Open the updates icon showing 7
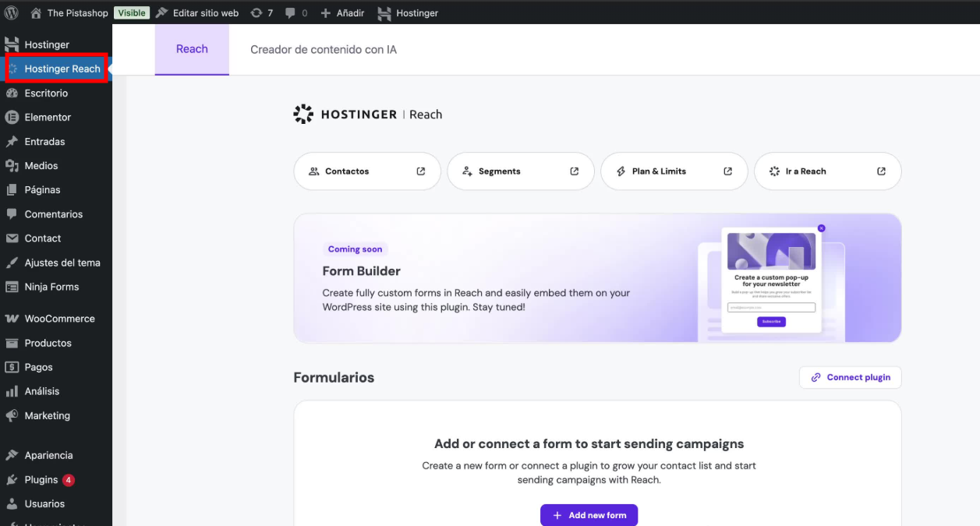Screen dimensions: 980x526 [256, 13]
